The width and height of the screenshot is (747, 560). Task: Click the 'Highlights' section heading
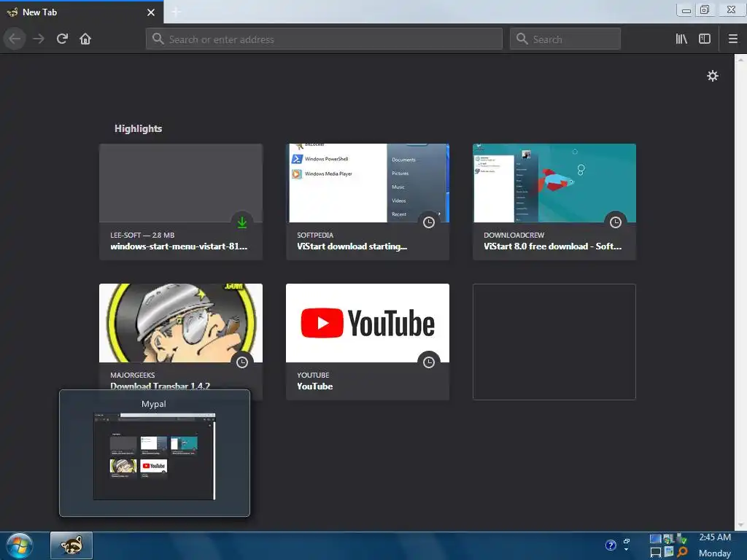click(x=138, y=128)
